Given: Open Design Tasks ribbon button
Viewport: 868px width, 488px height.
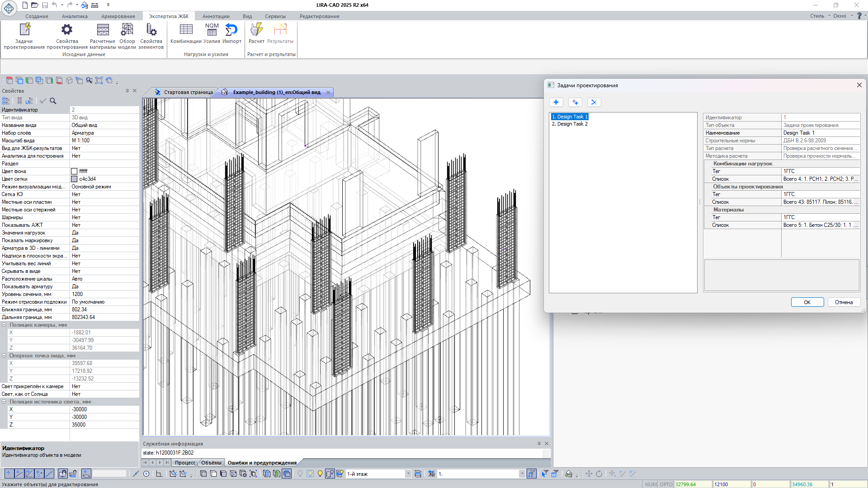Looking at the screenshot, I should click(24, 35).
